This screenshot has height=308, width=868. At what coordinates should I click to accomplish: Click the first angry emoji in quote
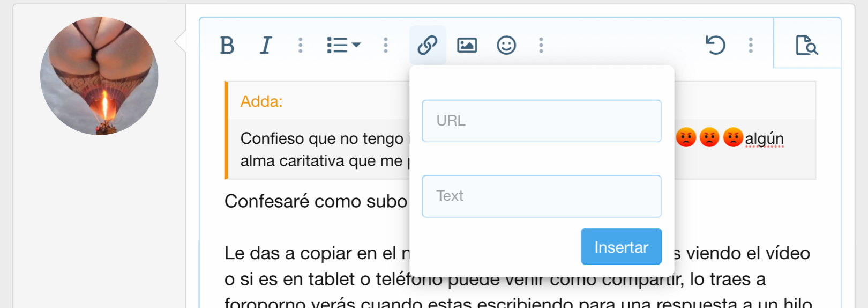point(686,137)
